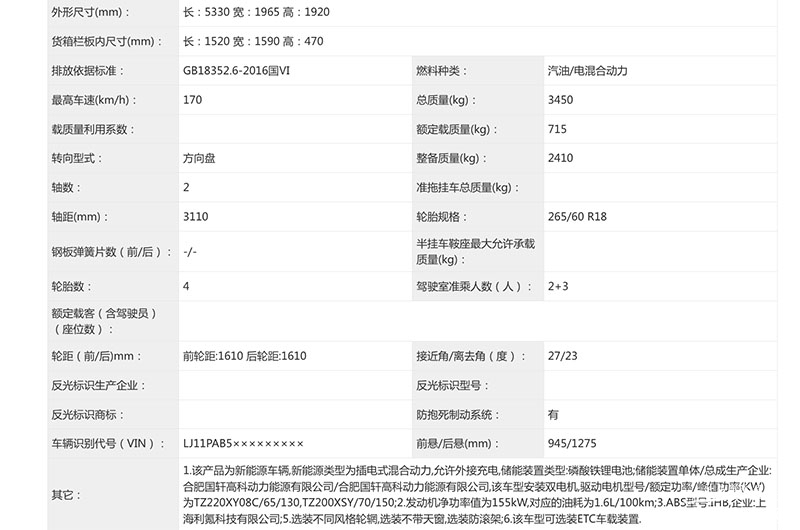
Task: Click the 方向盘 value
Action: [x=199, y=159]
